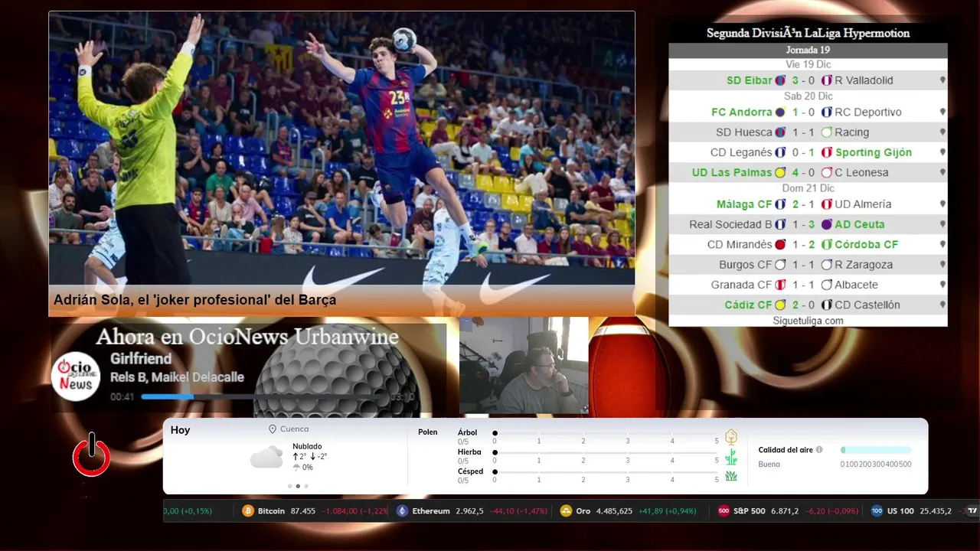Click the US 100 blue badge icon
The image size is (980, 551).
pyautogui.click(x=877, y=510)
